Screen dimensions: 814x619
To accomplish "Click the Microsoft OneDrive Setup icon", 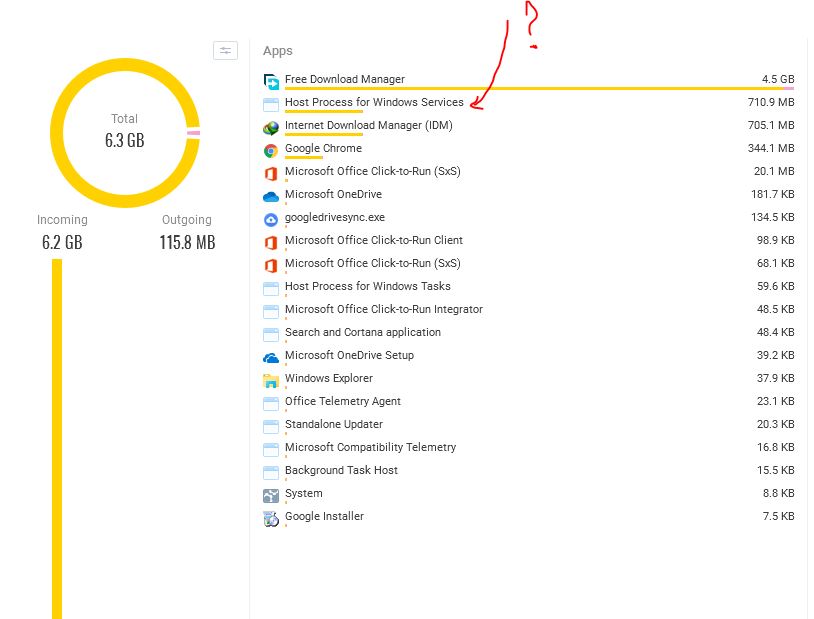I will click(x=271, y=358).
